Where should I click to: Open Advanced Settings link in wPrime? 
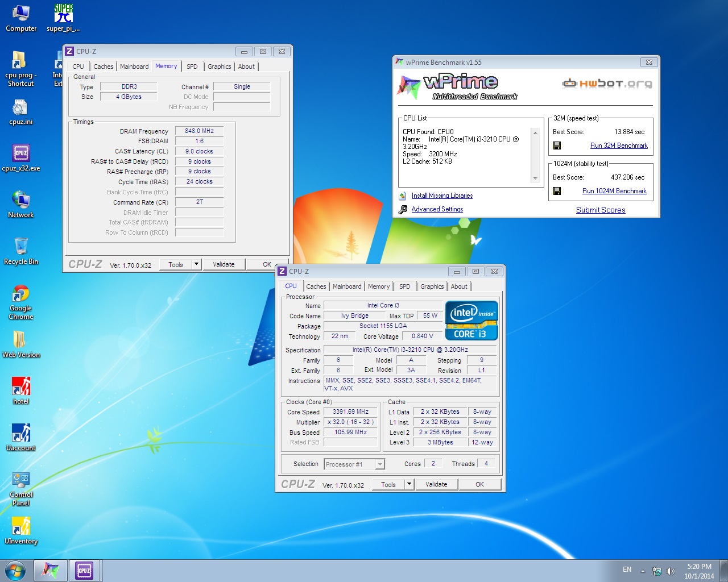click(437, 209)
